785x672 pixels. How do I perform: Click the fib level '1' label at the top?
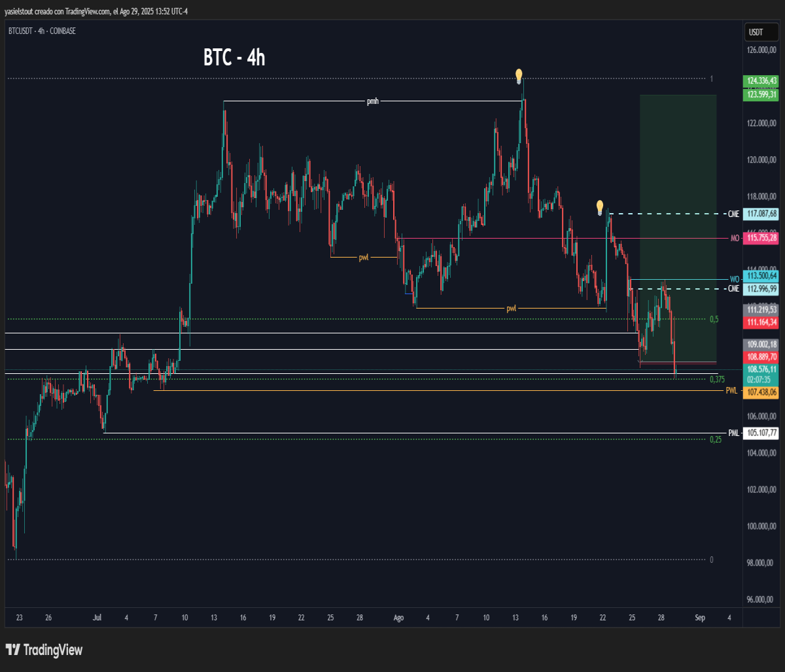[712, 78]
